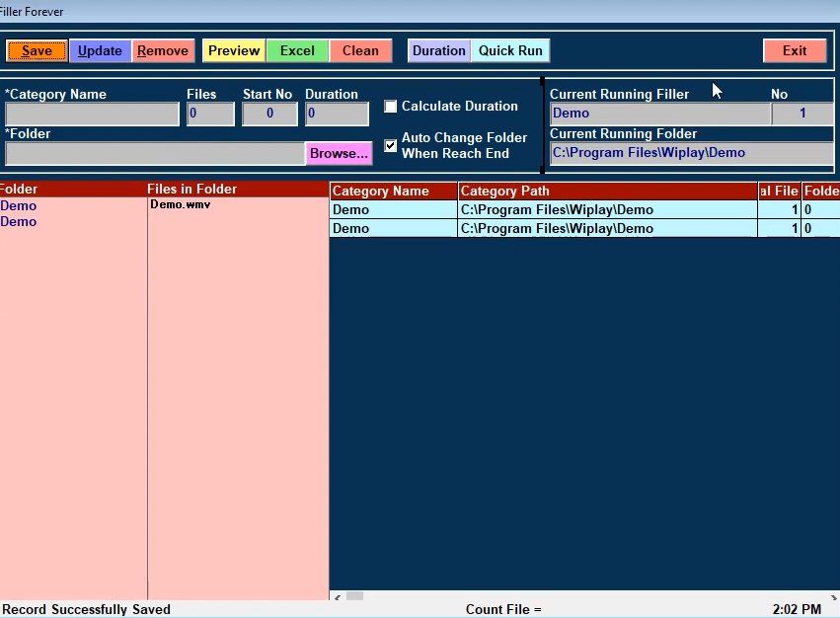This screenshot has width=840, height=618.
Task: Select the second Demo entry in Folder list
Action: point(19,222)
